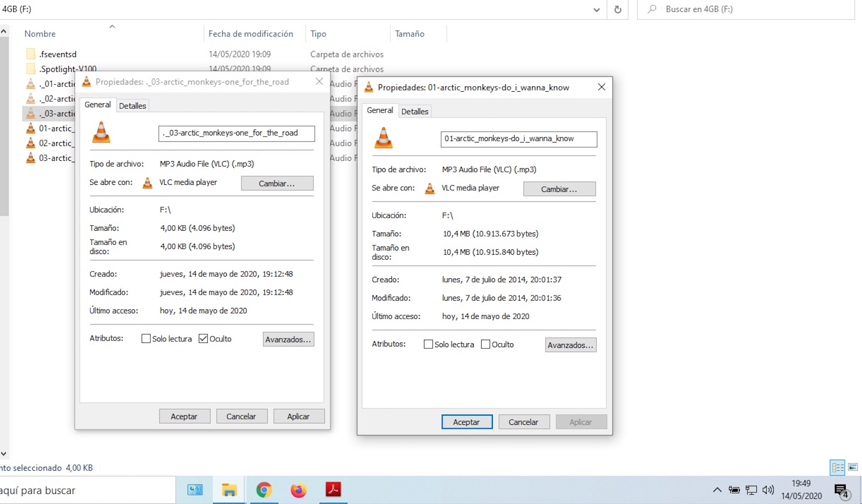Expand the address bar history dropdown
862x504 pixels.
pyautogui.click(x=596, y=10)
